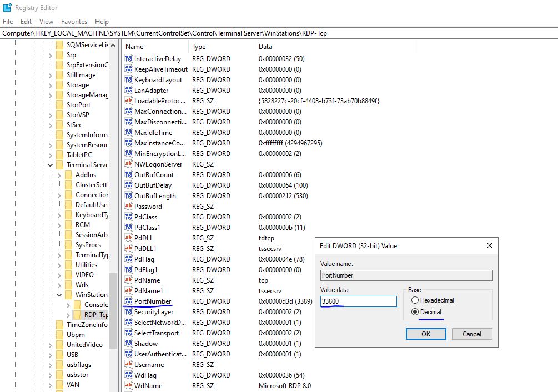The height and width of the screenshot is (392, 558).
Task: Select the PortNumber DWORD value icon
Action: [x=129, y=301]
